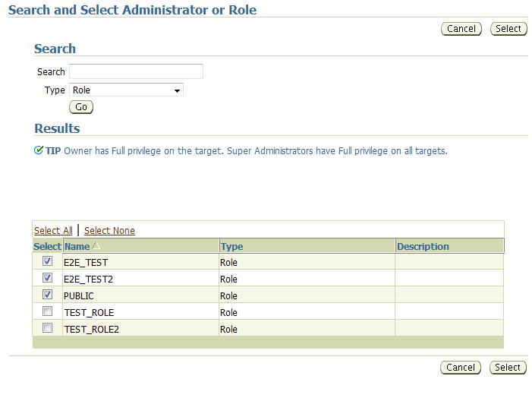Click the top Select button
Image resolution: width=532 pixels, height=398 pixels.
pyautogui.click(x=508, y=29)
